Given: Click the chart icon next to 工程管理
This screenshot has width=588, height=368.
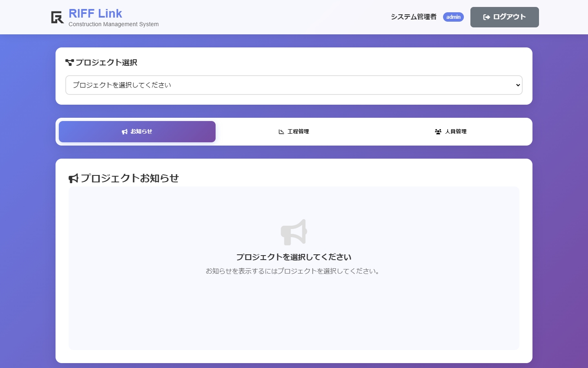Looking at the screenshot, I should pyautogui.click(x=281, y=132).
